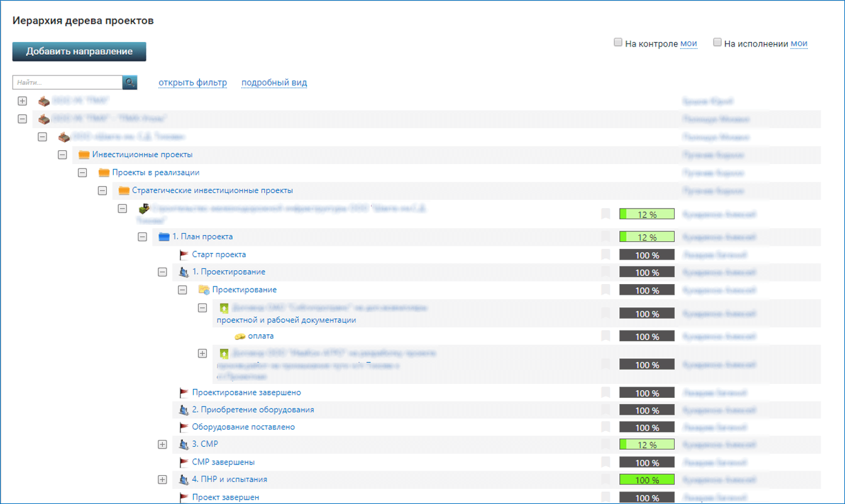Expand the 4. ПНР и испытания node
The height and width of the screenshot is (504, 845).
coord(162,479)
